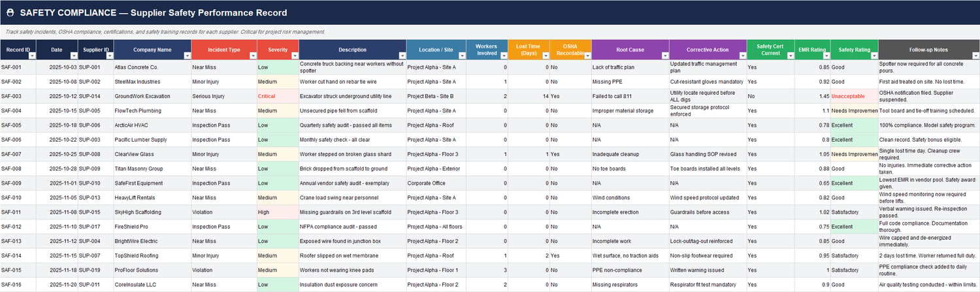
Task: Open the Safety Rating filter dropdown
Action: [874, 56]
